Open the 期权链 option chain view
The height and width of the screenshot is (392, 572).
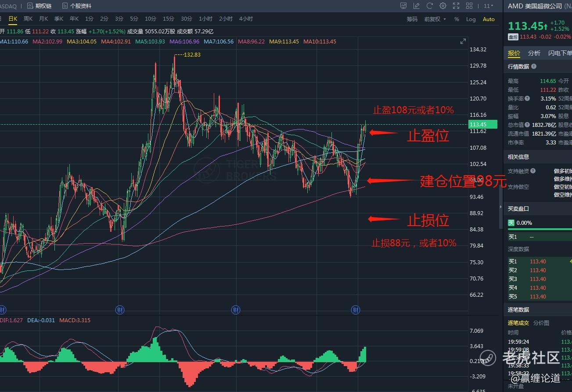39,6
